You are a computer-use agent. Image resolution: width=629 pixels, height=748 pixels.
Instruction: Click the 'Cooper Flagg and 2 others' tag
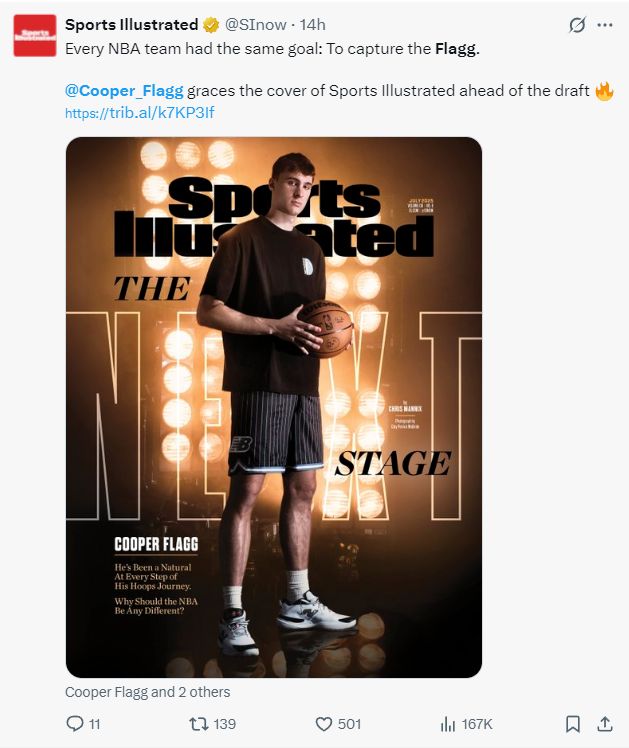click(x=147, y=692)
